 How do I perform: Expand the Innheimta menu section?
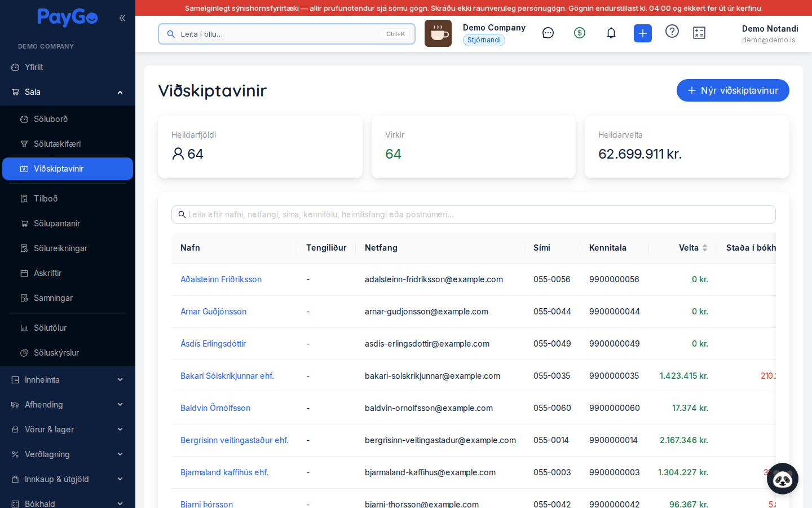[x=120, y=380]
